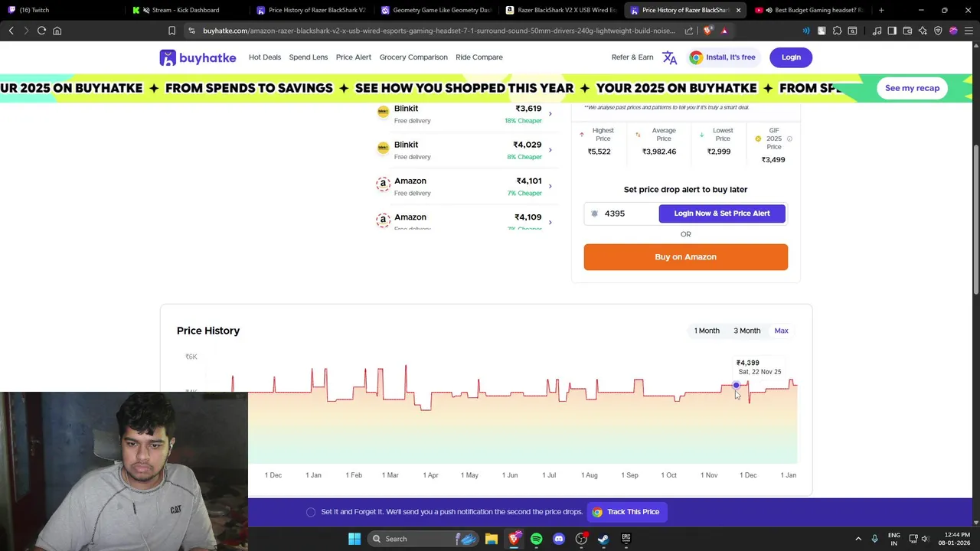The height and width of the screenshot is (551, 980).
Task: Go to the browser home page
Action: (x=57, y=31)
